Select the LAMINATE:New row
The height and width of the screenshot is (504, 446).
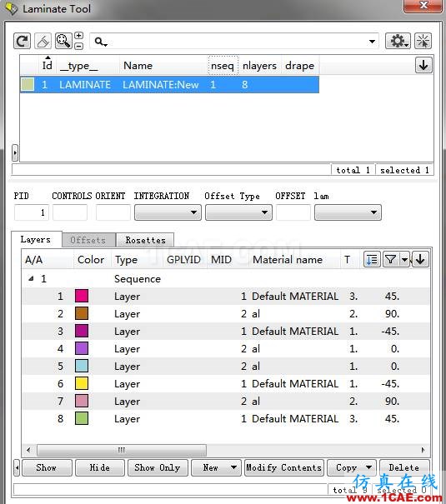tap(169, 85)
